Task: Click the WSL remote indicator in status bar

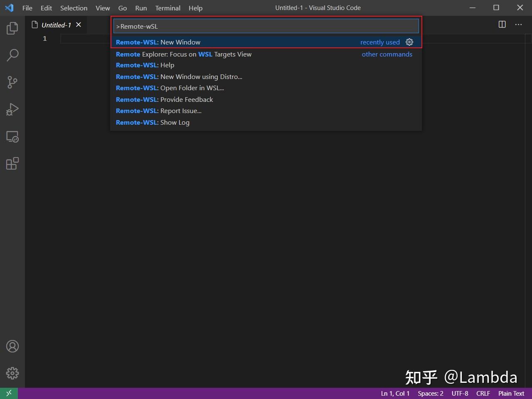Action: click(x=8, y=393)
